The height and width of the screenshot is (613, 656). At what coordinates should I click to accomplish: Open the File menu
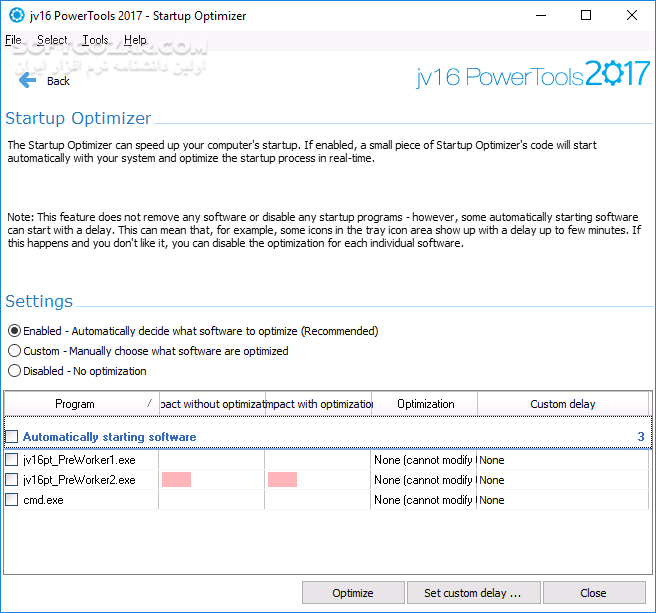click(x=13, y=40)
